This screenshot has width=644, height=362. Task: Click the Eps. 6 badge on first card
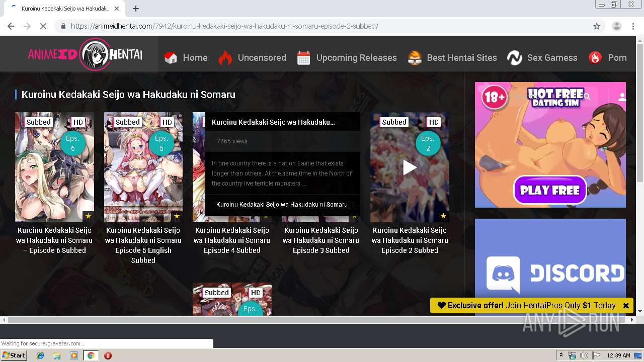pyautogui.click(x=73, y=143)
